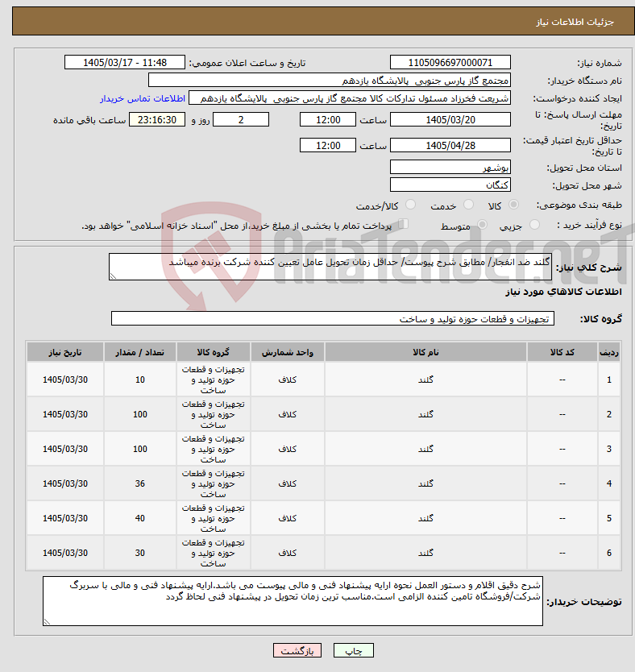Select the خدمت radio button
The width and height of the screenshot is (635, 672).
468,205
